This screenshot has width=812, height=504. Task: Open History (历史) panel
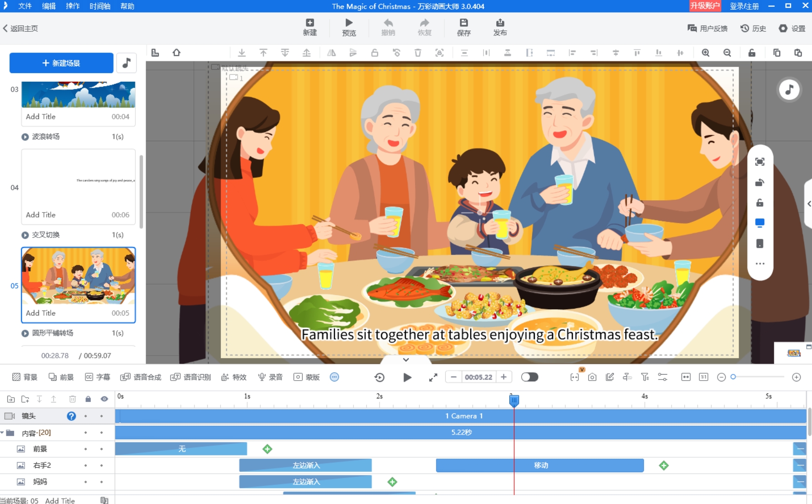tap(753, 28)
